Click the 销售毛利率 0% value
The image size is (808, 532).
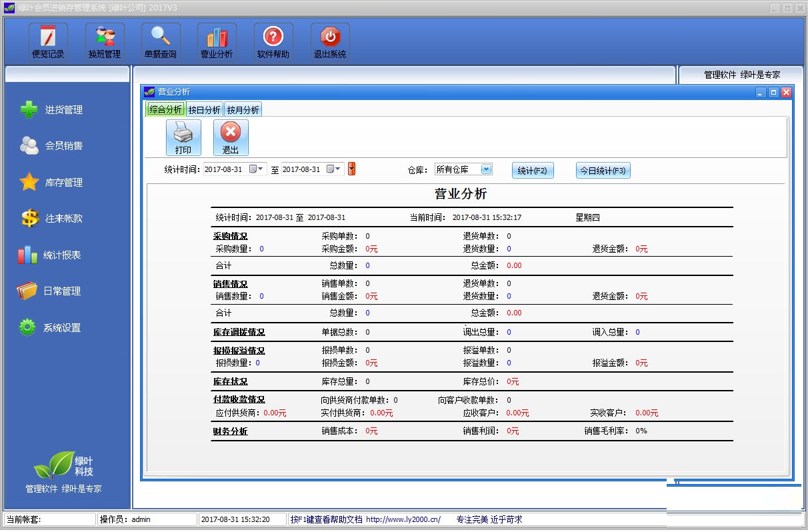641,431
